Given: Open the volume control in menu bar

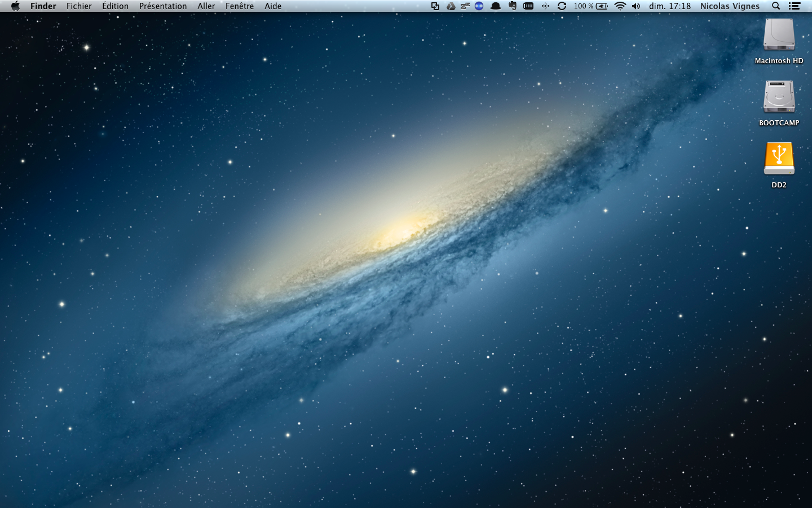Looking at the screenshot, I should (636, 6).
